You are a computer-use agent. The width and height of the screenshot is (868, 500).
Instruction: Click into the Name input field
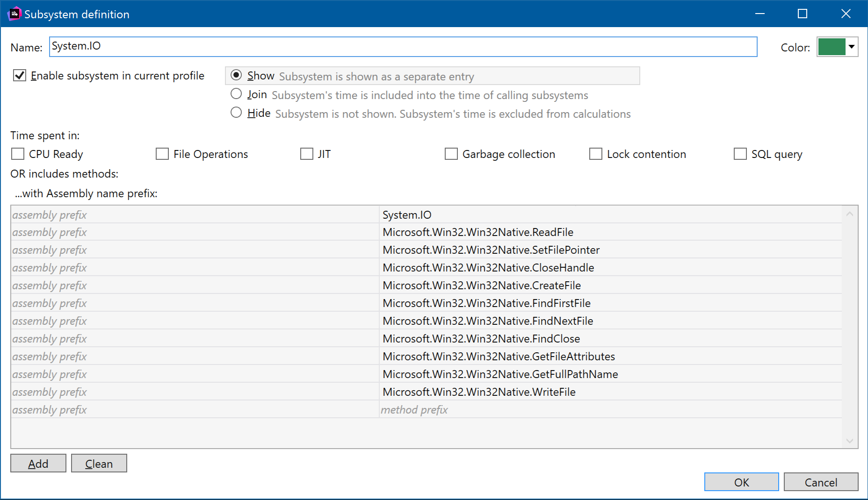tap(403, 47)
